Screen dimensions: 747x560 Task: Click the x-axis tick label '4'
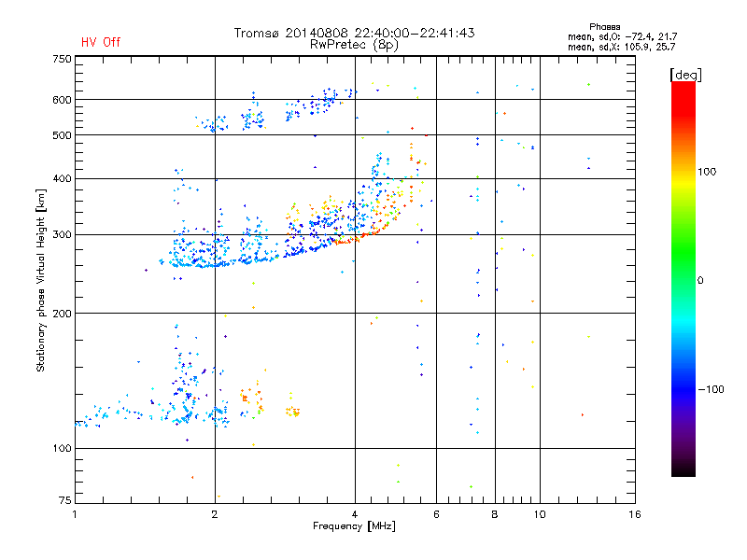[x=355, y=514]
